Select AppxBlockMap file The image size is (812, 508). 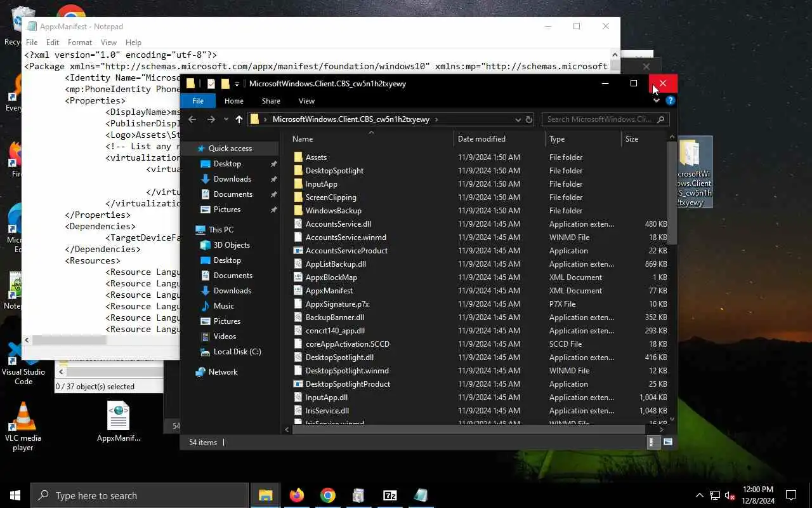[x=331, y=277]
